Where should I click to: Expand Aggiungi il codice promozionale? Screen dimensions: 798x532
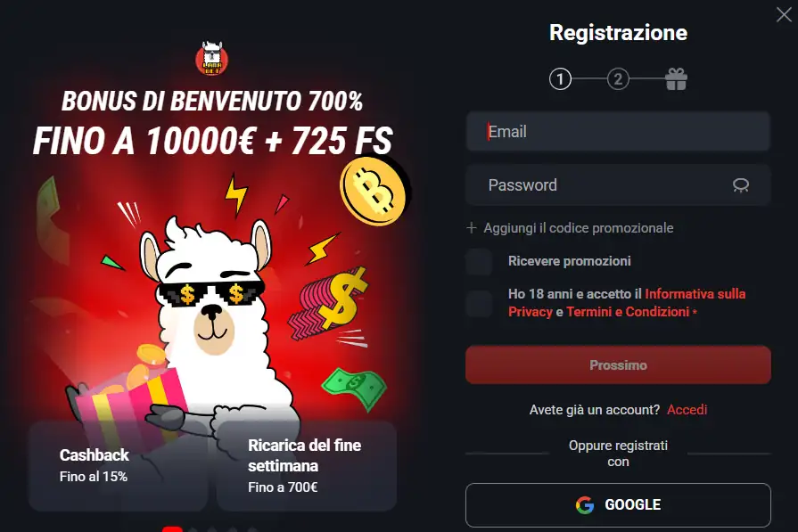[x=578, y=228]
